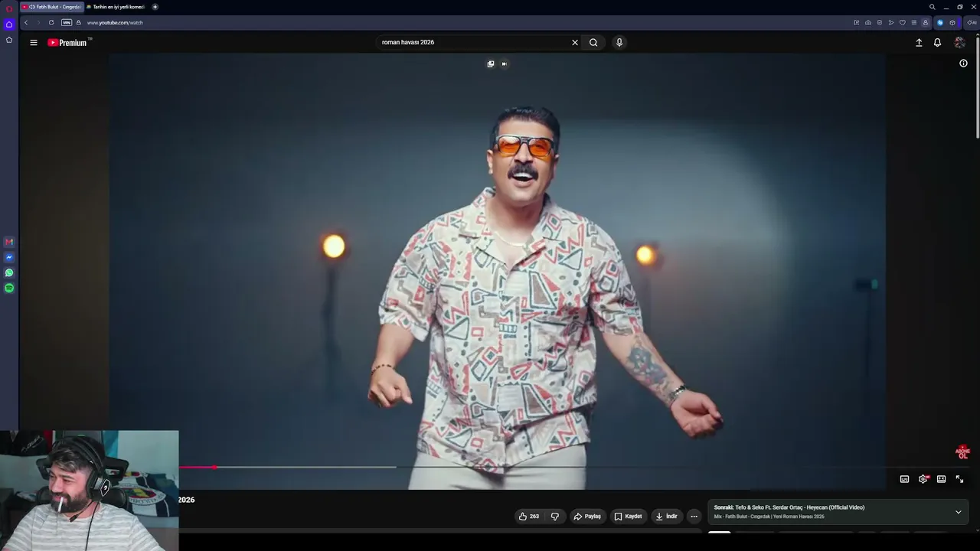This screenshot has width=980, height=551.
Task: Open the Opera menu logo
Action: click(9, 8)
